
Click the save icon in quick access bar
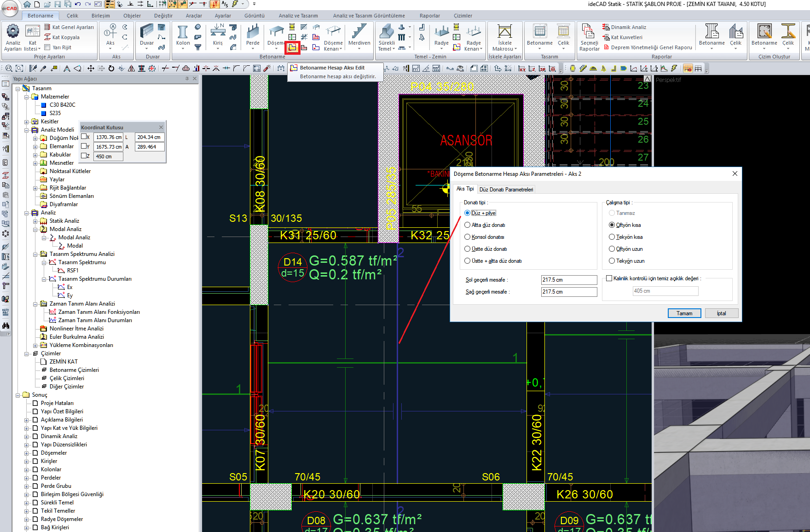58,4
